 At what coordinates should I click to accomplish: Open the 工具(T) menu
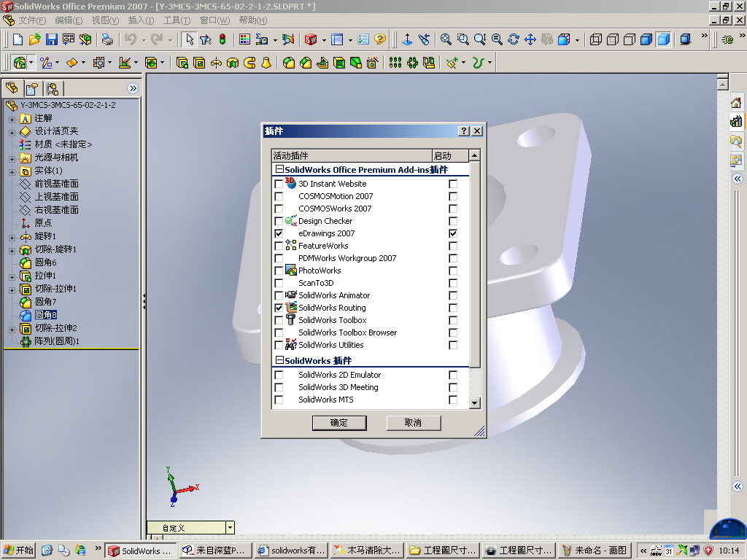177,20
